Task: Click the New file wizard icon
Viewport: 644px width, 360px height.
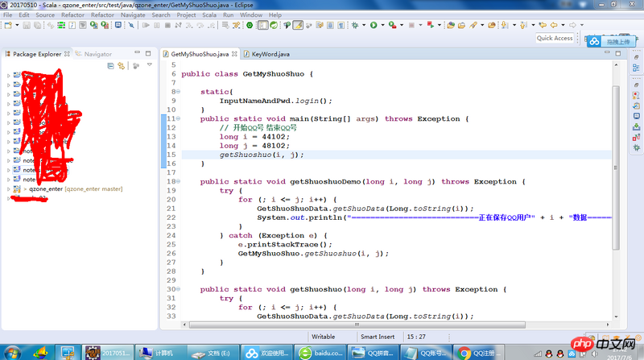Action: [8, 25]
